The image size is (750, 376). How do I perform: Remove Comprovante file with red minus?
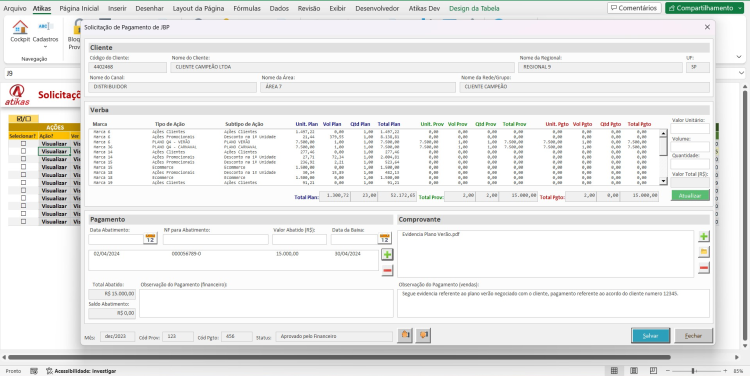tap(704, 268)
